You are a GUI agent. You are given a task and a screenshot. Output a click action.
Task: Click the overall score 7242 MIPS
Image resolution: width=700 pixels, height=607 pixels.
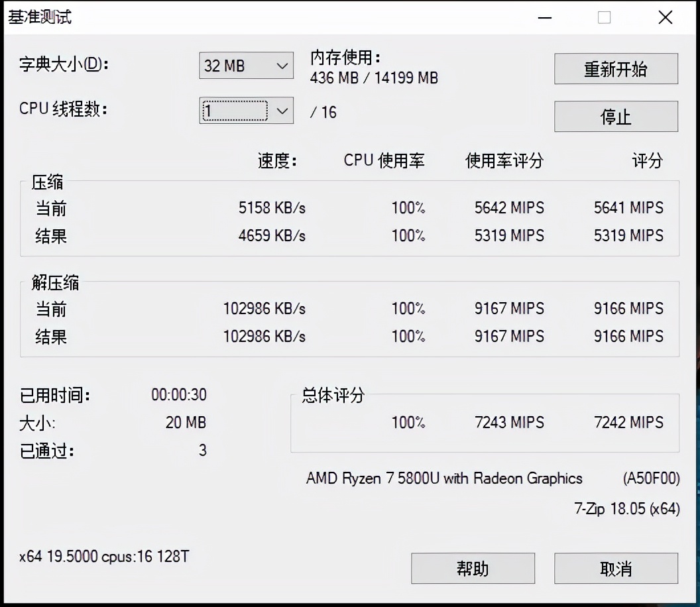coord(628,423)
